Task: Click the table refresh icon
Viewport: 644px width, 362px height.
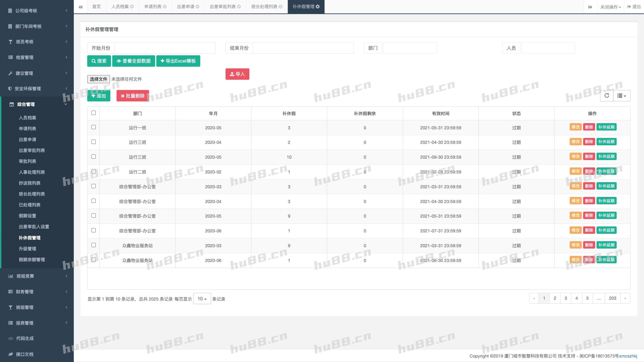Action: pyautogui.click(x=607, y=96)
